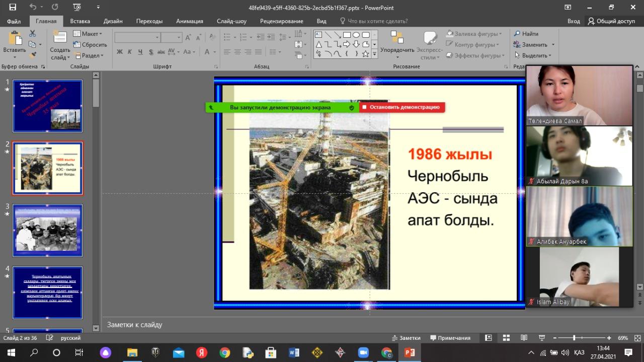Open the Упорядочить arrange dropdown
This screenshot has width=644, height=362.
pos(397,50)
